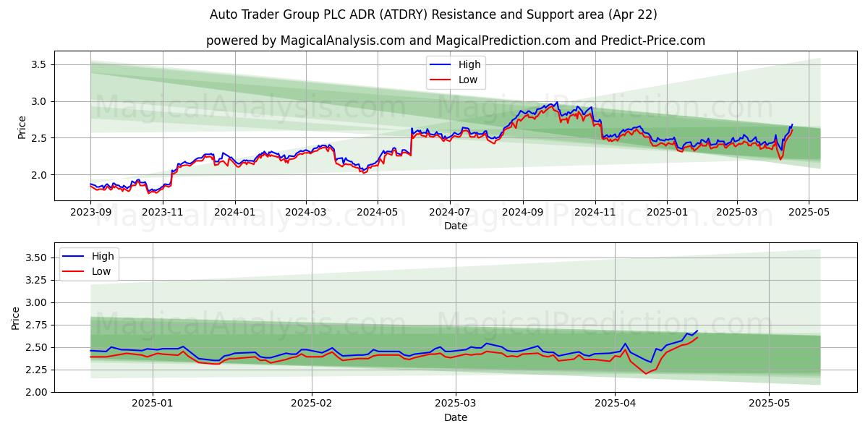Click the '2024-09' date tick label

click(x=522, y=213)
